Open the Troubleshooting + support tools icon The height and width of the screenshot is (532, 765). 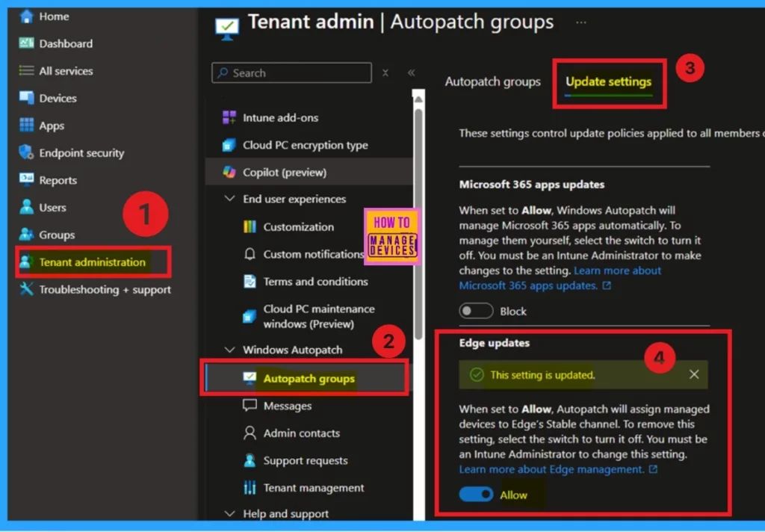coord(26,289)
